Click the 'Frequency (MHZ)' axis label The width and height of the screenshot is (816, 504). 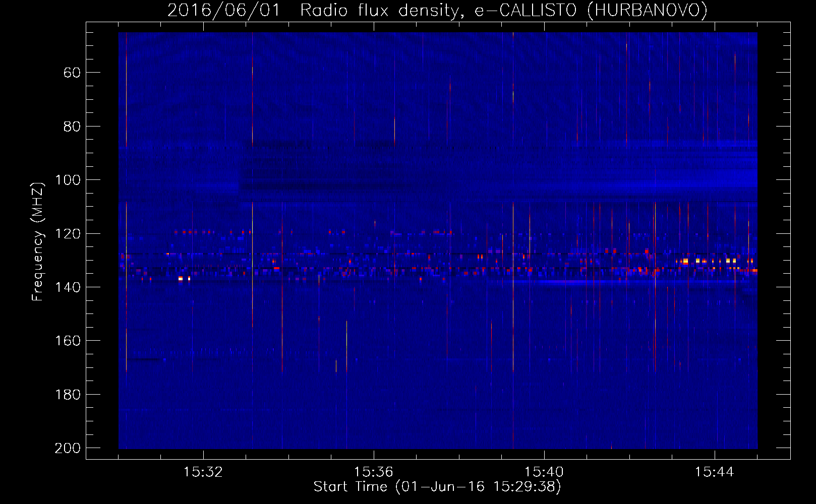tap(38, 241)
